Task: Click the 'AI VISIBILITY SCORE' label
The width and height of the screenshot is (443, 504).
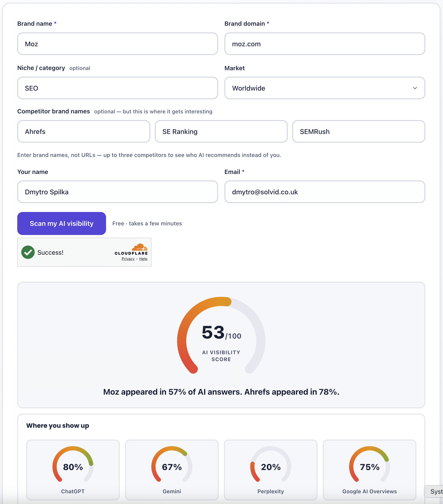Action: pos(221,356)
